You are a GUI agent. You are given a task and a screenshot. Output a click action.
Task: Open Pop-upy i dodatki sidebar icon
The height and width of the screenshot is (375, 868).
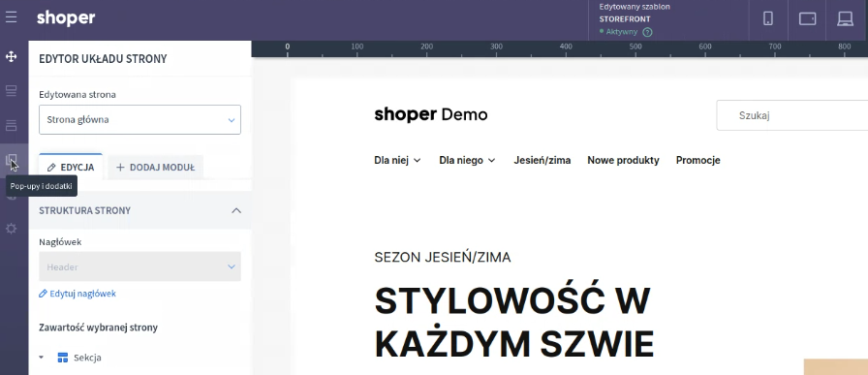(x=11, y=160)
